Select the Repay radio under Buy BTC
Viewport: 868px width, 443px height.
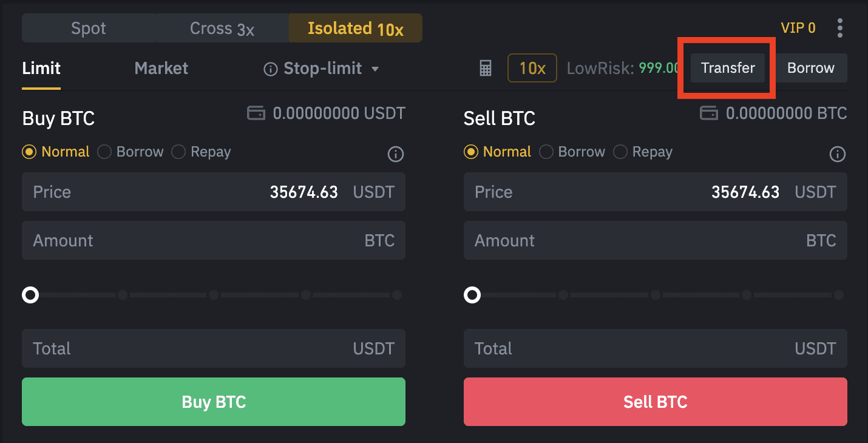178,152
